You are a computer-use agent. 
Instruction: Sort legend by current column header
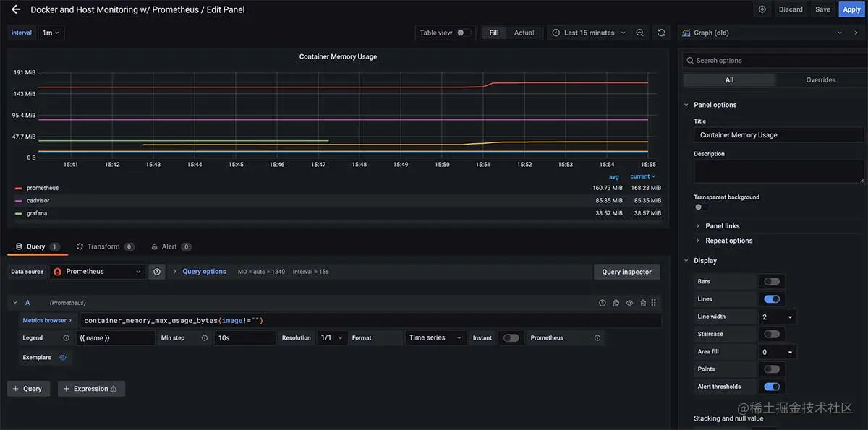[x=643, y=176]
